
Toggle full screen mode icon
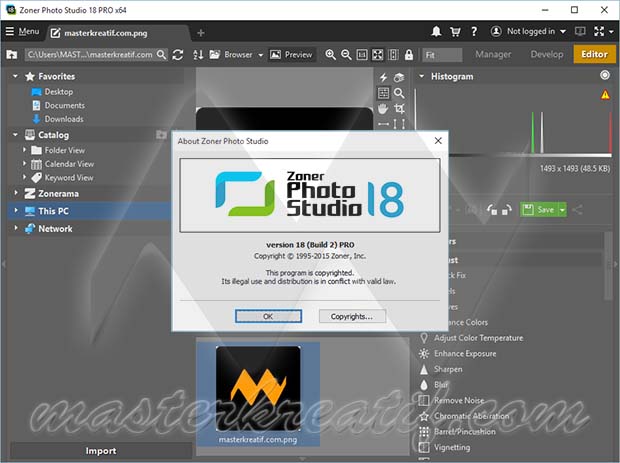pyautogui.click(x=599, y=31)
